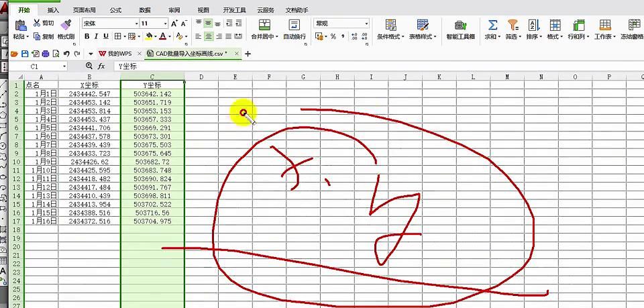Apply percent style with the % icon
The image size is (644, 308).
(x=333, y=36)
